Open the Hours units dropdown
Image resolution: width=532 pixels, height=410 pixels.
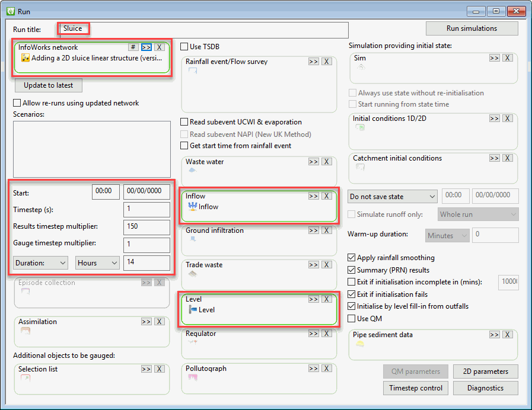(x=97, y=263)
